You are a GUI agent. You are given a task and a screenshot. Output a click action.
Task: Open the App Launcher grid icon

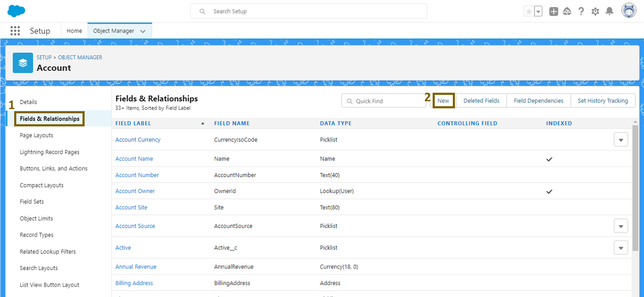[x=15, y=31]
